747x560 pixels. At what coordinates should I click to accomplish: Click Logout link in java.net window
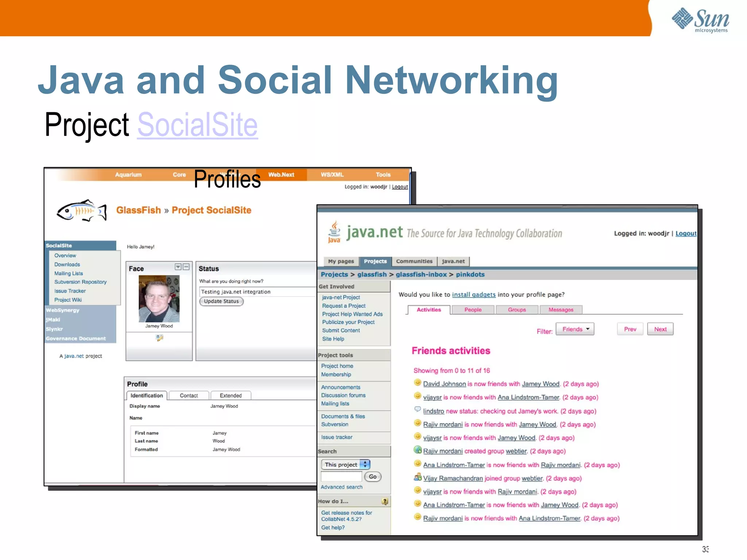click(686, 234)
